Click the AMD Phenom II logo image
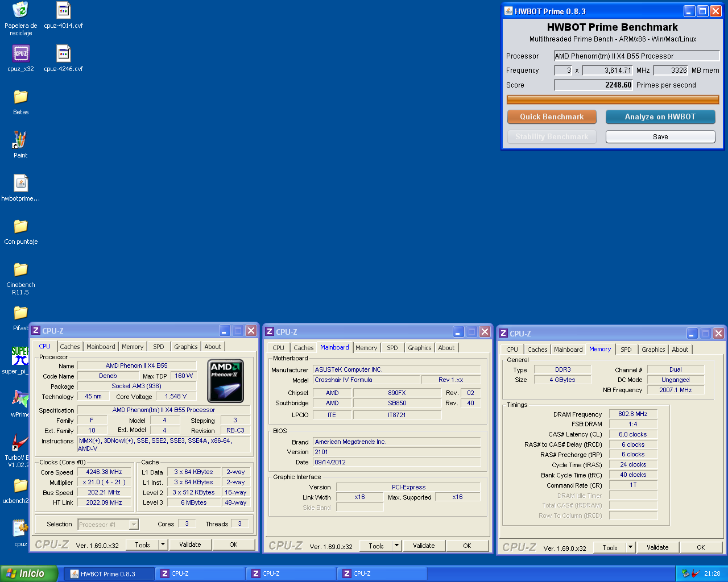728x582 pixels. tap(226, 381)
